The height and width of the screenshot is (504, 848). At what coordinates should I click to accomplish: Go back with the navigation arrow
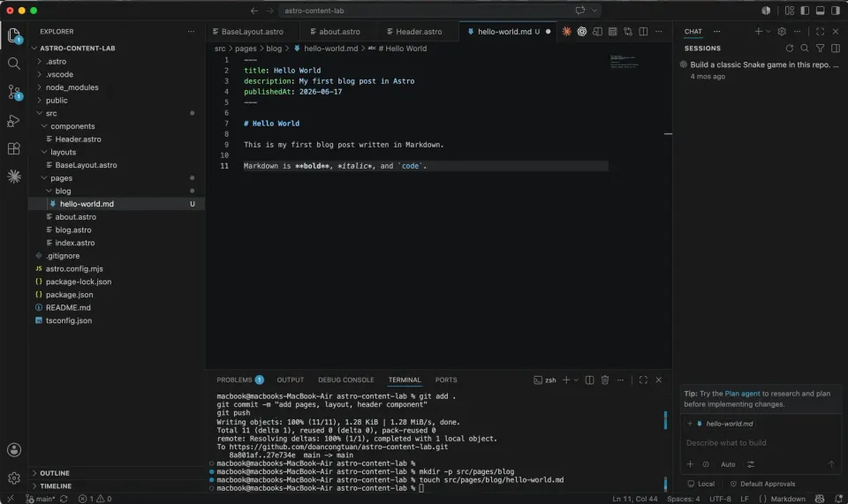[x=254, y=11]
